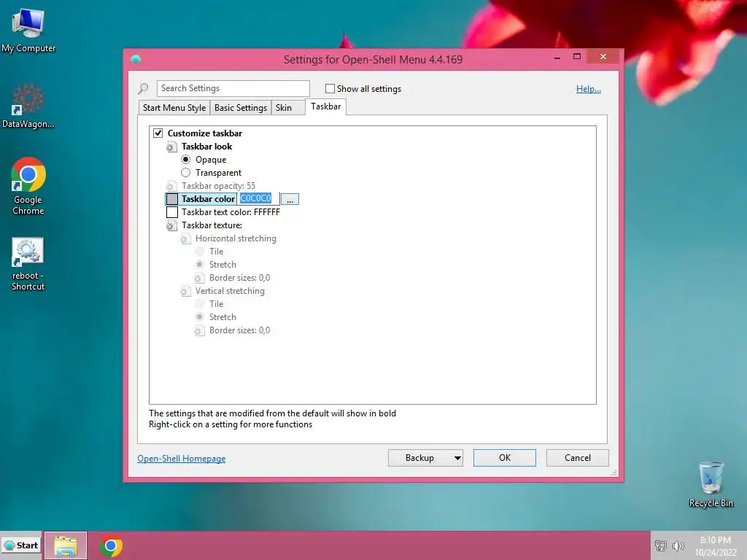Screen dimensions: 747x560
Task: Click gear icon beside Horizontal stretching
Action: click(185, 238)
